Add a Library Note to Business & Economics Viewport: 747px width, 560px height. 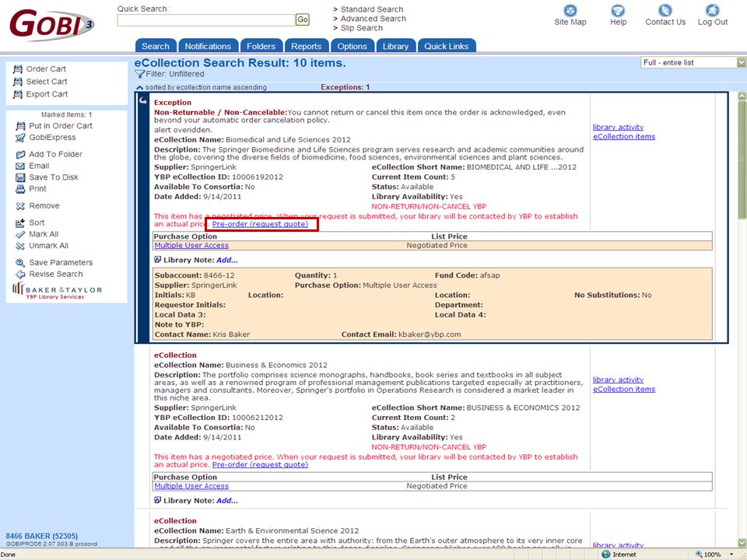226,500
